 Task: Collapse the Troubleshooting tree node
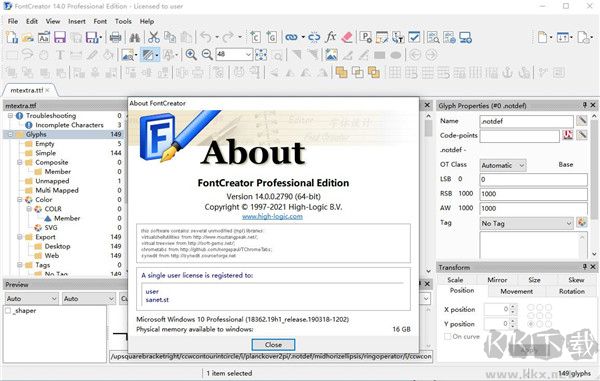[10, 116]
